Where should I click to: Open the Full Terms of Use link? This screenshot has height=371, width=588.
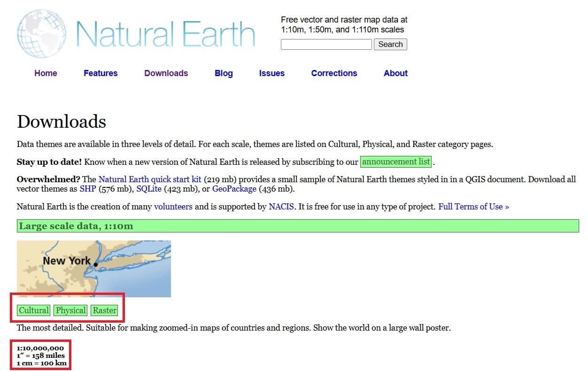[x=473, y=207]
